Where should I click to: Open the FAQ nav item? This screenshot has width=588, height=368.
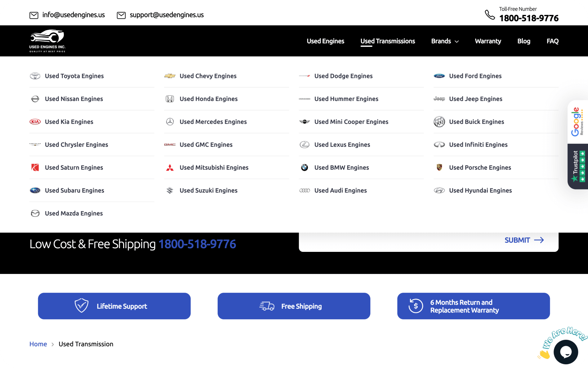point(552,41)
